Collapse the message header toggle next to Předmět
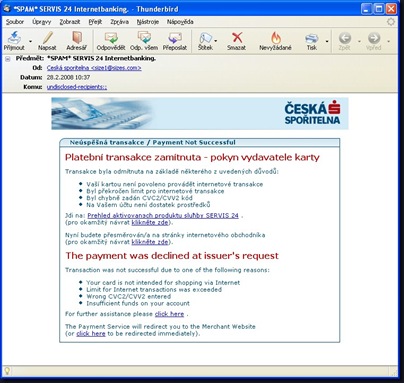This screenshot has height=383, width=404. (8, 59)
